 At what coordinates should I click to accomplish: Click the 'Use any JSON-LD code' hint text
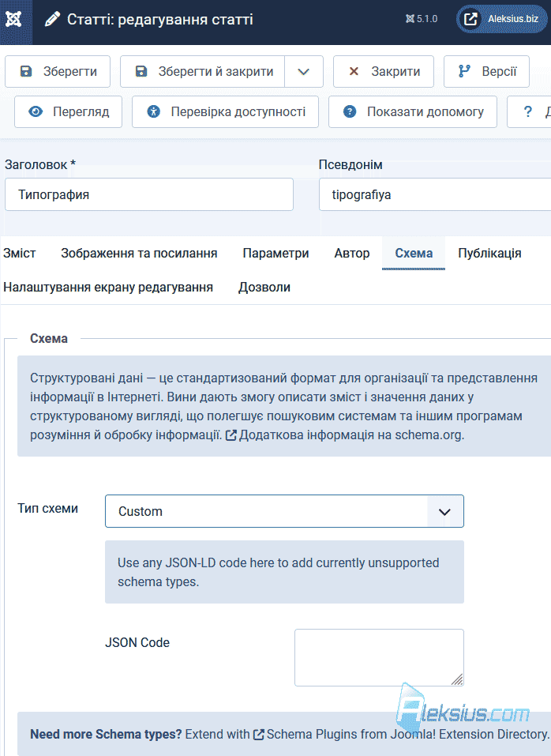[279, 572]
